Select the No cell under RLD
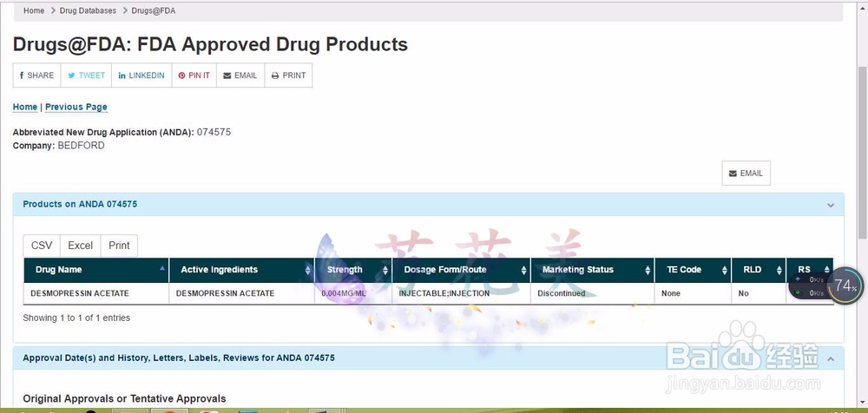This screenshot has height=413, width=868. (x=759, y=293)
